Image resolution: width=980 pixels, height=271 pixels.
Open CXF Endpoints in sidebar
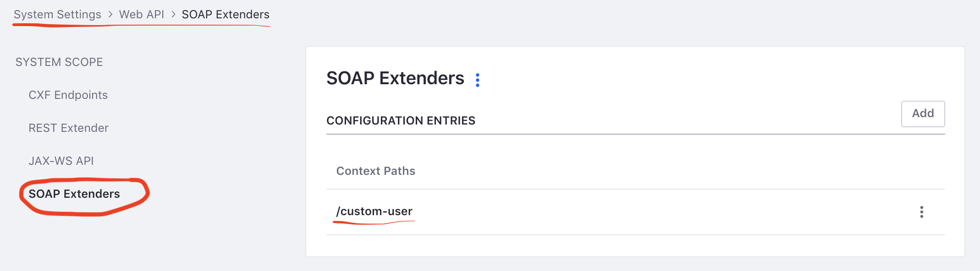pos(68,95)
